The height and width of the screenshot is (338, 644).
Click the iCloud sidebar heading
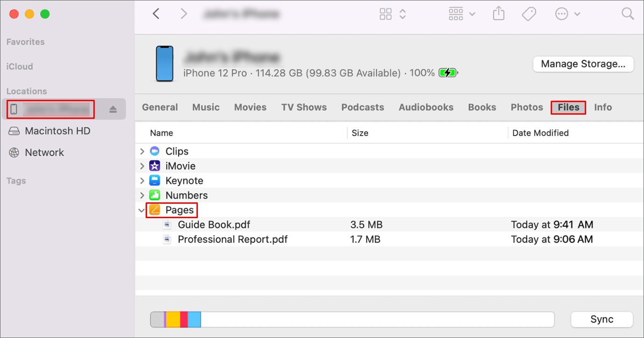tap(20, 67)
